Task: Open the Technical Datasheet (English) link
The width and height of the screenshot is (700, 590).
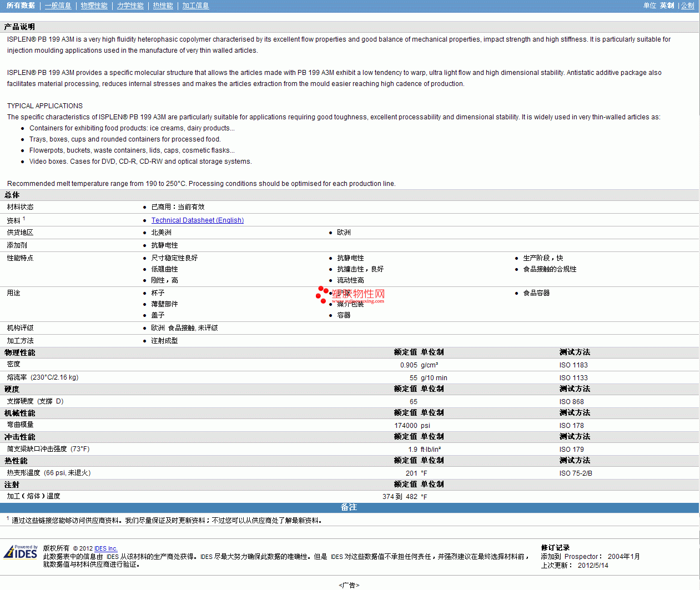Action: point(198,220)
